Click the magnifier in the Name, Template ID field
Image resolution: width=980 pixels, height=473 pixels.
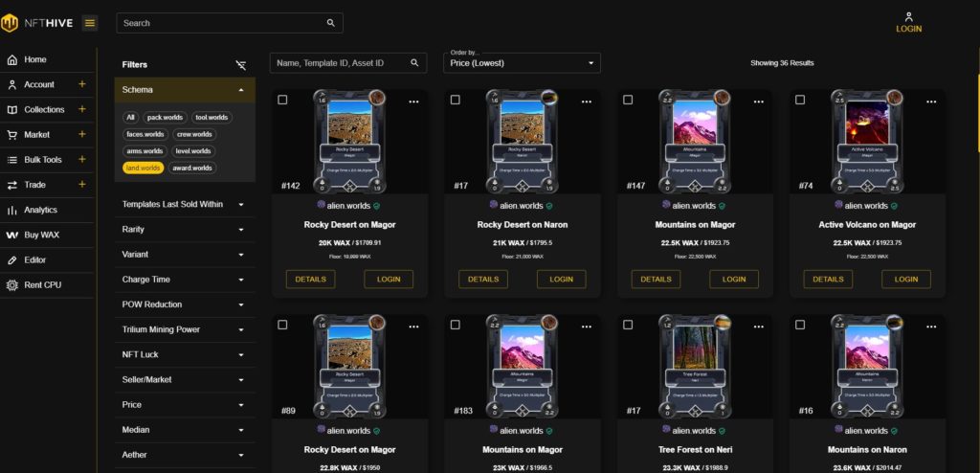(414, 62)
